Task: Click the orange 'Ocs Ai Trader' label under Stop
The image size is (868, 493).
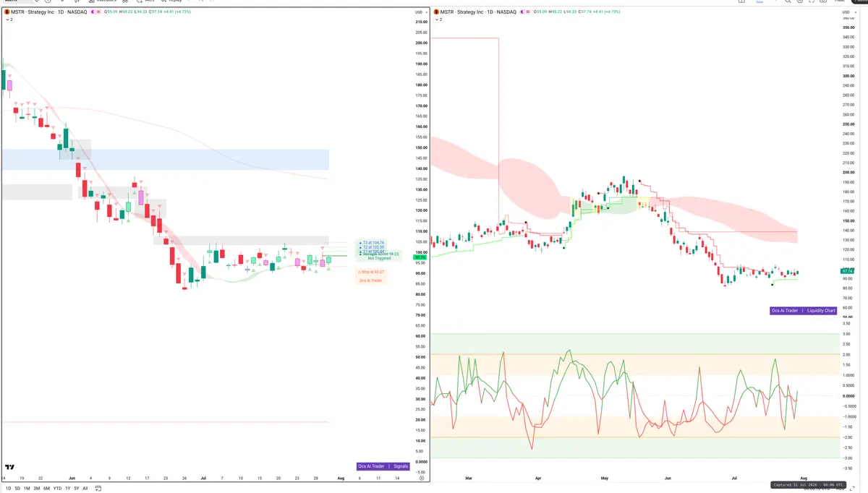Action: point(371,280)
